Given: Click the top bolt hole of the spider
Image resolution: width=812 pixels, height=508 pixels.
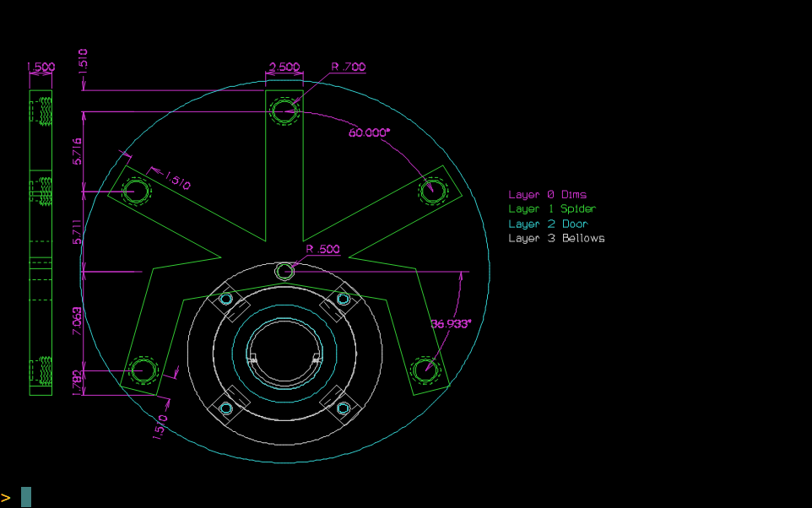Looking at the screenshot, I should pos(284,108).
